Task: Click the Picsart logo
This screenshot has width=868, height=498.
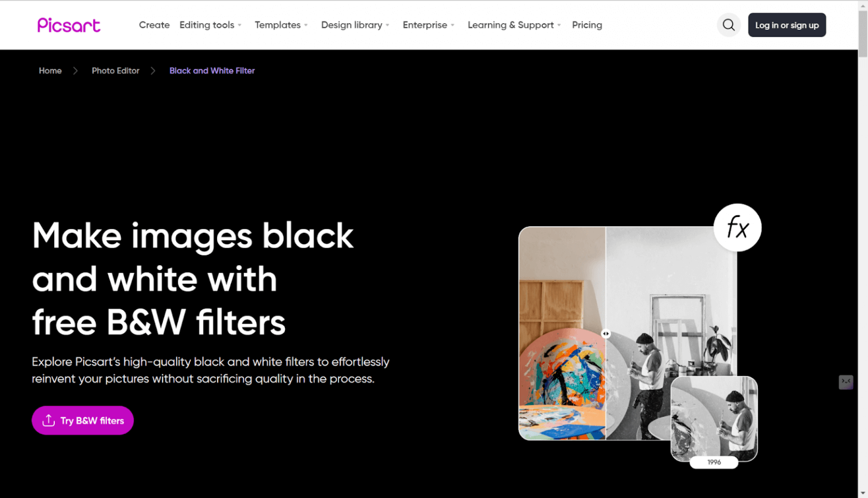Action: point(68,25)
